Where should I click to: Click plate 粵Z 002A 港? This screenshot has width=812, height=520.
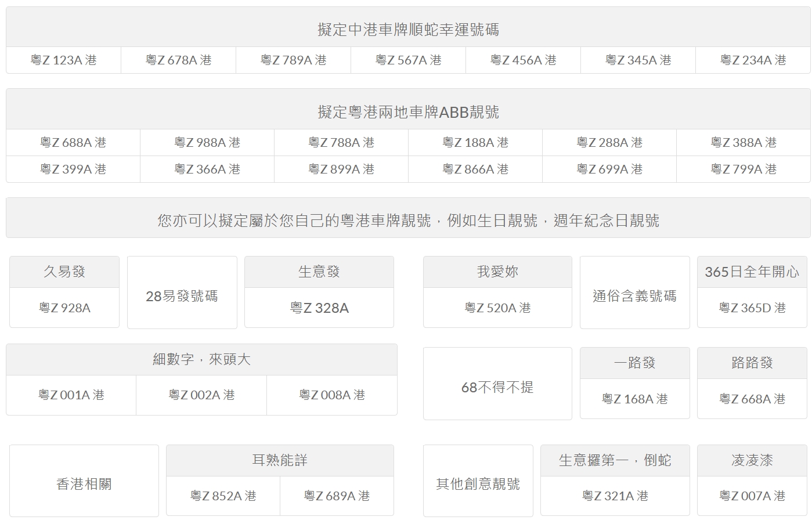click(201, 395)
